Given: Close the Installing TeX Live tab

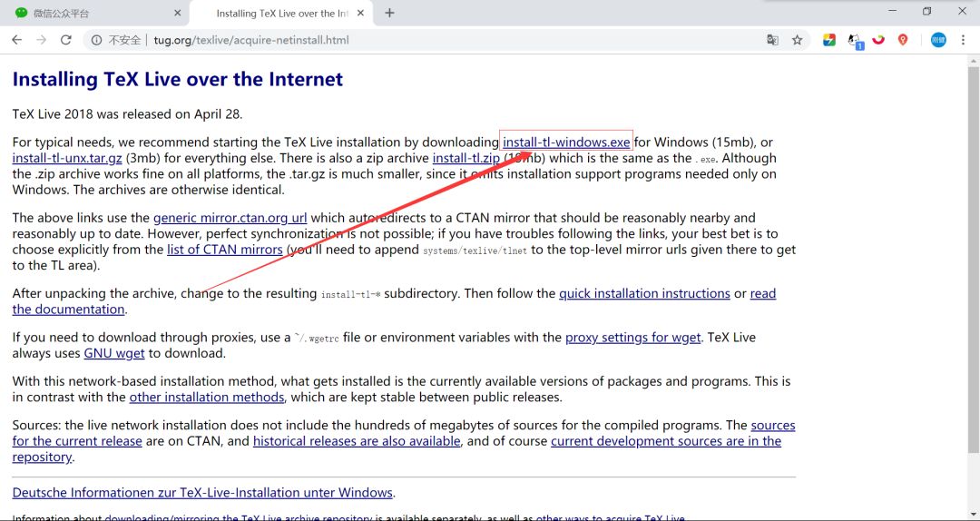Looking at the screenshot, I should pyautogui.click(x=360, y=13).
